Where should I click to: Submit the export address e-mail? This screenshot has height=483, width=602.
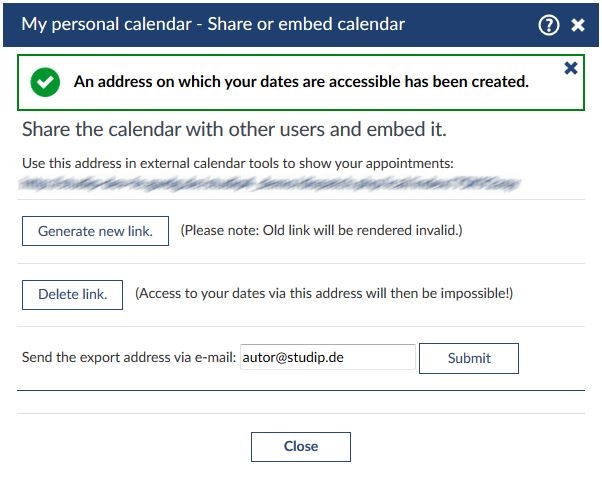coord(469,358)
